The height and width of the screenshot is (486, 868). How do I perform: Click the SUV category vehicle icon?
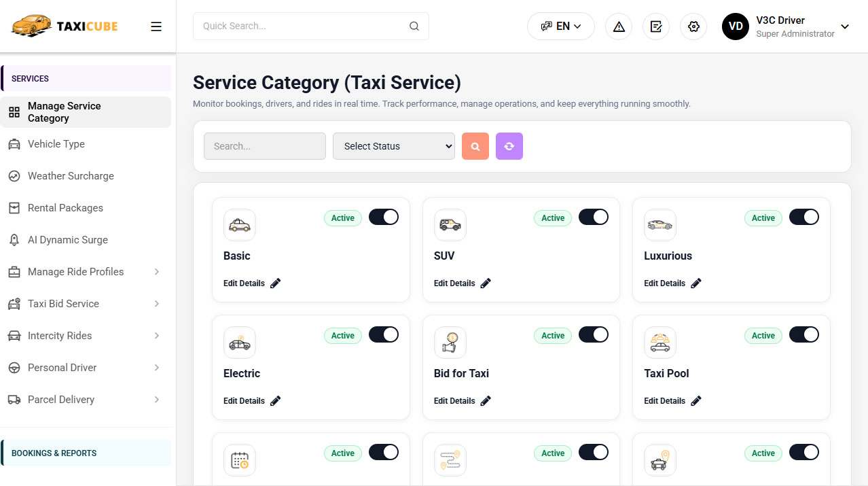(x=450, y=225)
